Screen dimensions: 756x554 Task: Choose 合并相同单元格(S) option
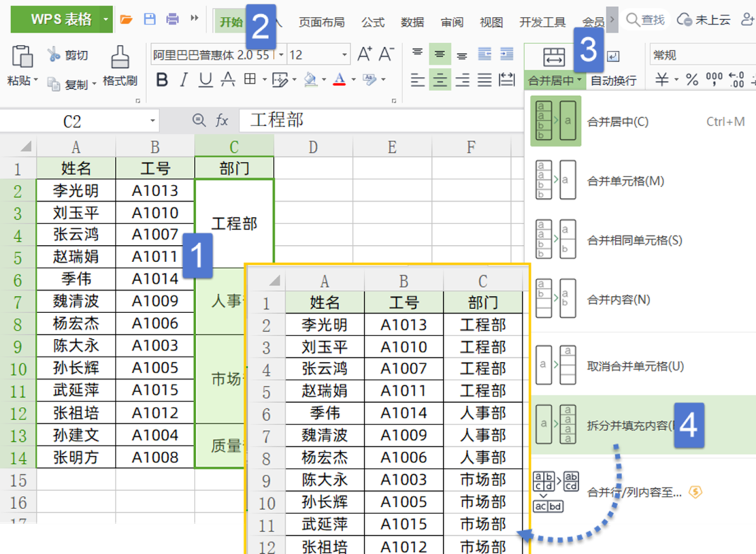click(x=640, y=240)
